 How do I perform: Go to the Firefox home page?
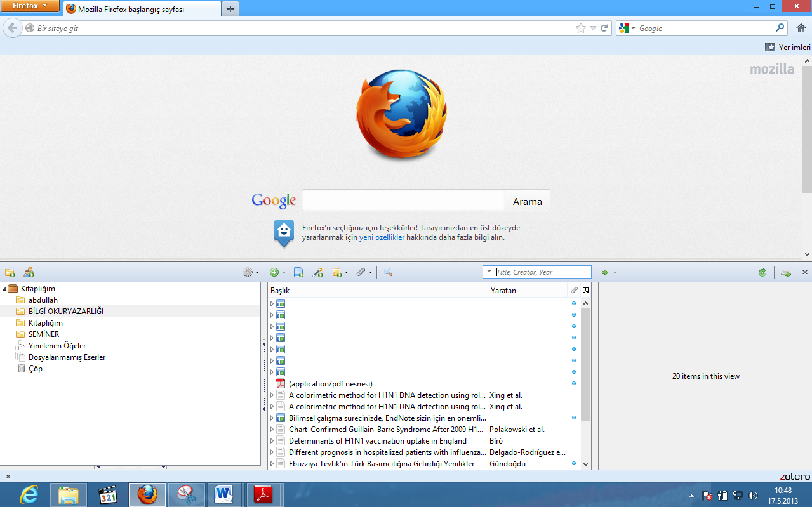[801, 29]
